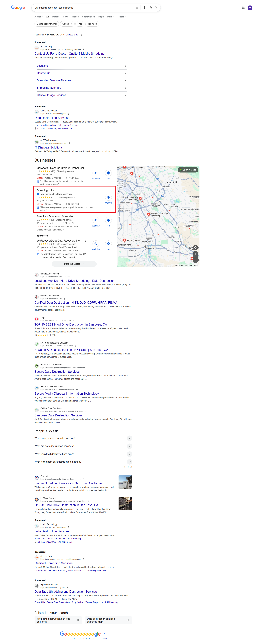This screenshot has height=644, width=256.
Task: Zoom out on the map
Action: click(195, 260)
